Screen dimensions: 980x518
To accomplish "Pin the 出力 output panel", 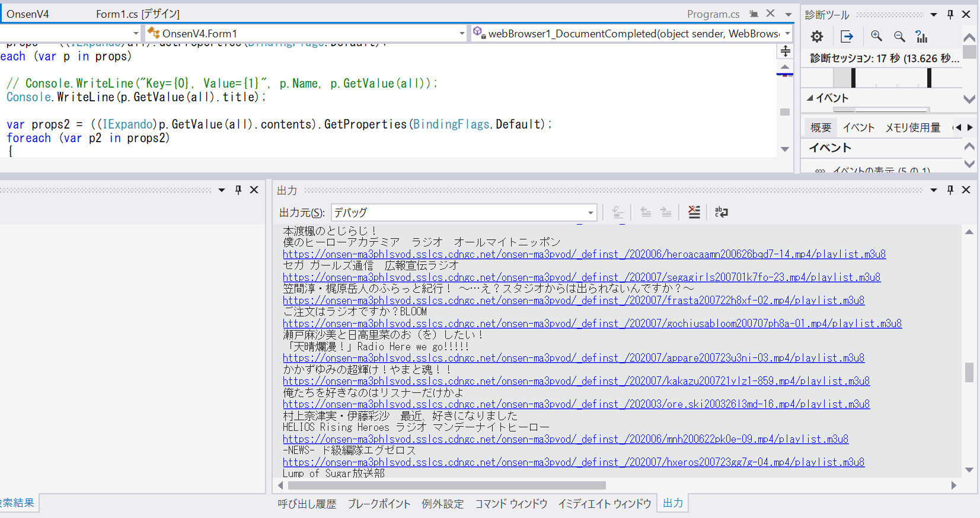I will click(x=950, y=190).
